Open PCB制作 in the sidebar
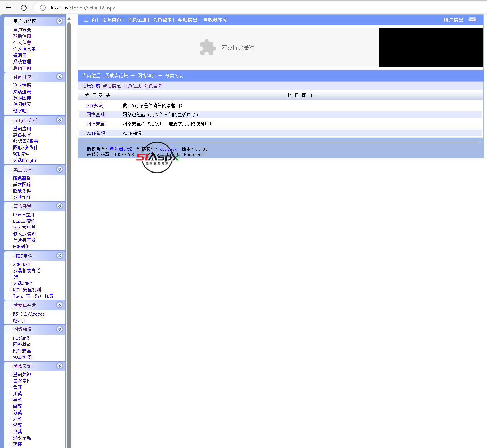Image resolution: width=487 pixels, height=448 pixels. [21, 246]
